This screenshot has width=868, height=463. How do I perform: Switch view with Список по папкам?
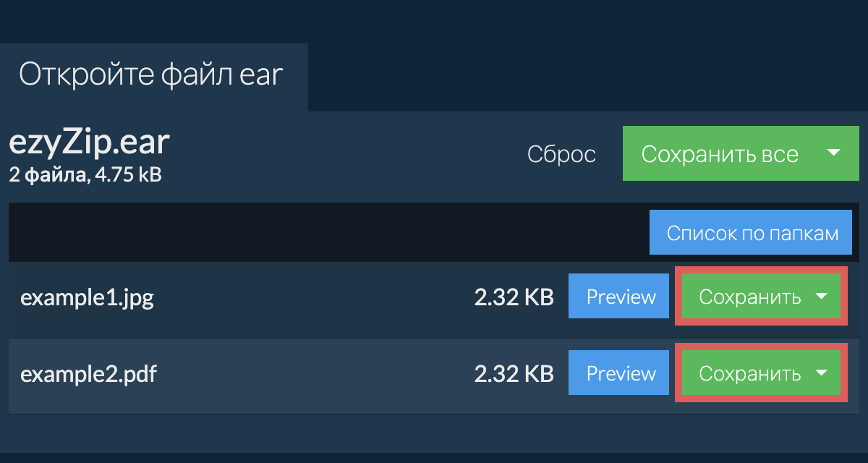pyautogui.click(x=752, y=233)
